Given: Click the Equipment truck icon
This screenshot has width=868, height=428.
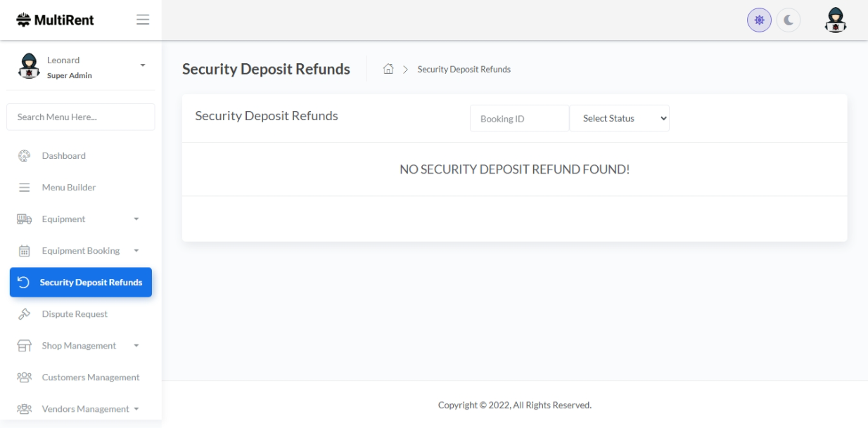Looking at the screenshot, I should [24, 219].
